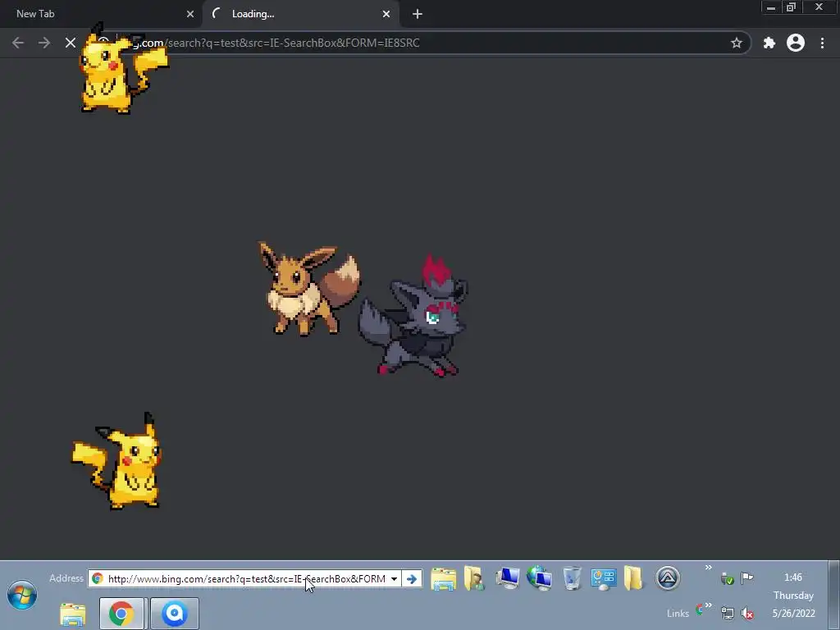Open the Action Center flag tray icon
The width and height of the screenshot is (840, 630).
point(746,577)
